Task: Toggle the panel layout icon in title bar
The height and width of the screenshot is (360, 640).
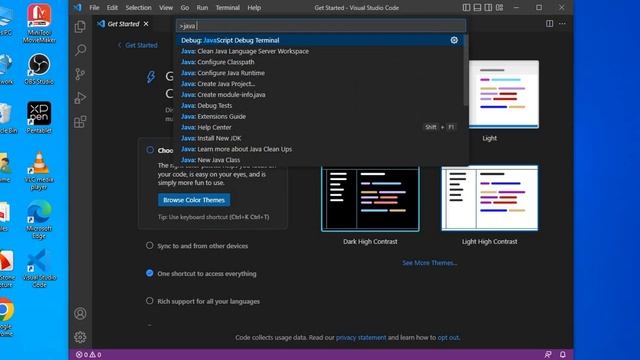Action: 477,7
